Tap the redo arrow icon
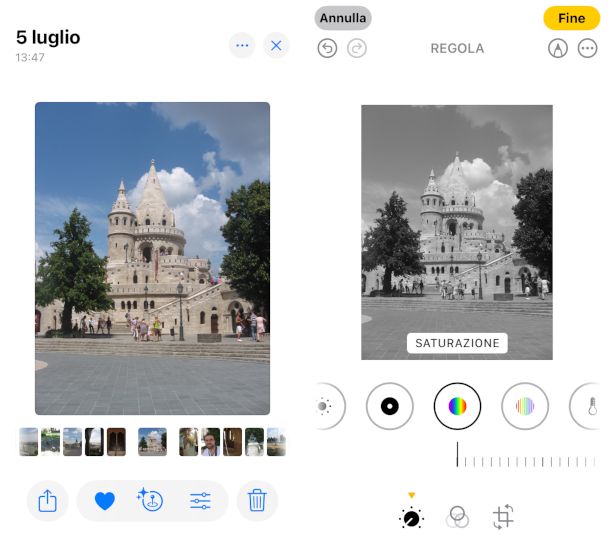This screenshot has height=541, width=610. pos(357,48)
